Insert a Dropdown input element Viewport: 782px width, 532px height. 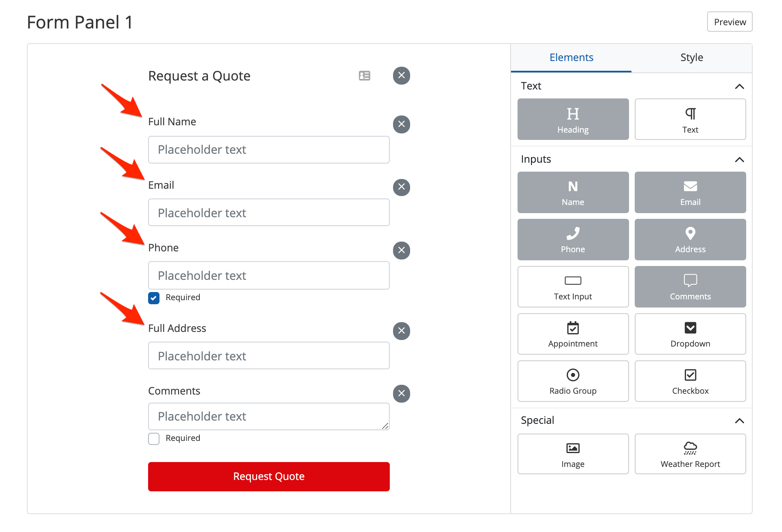(690, 334)
